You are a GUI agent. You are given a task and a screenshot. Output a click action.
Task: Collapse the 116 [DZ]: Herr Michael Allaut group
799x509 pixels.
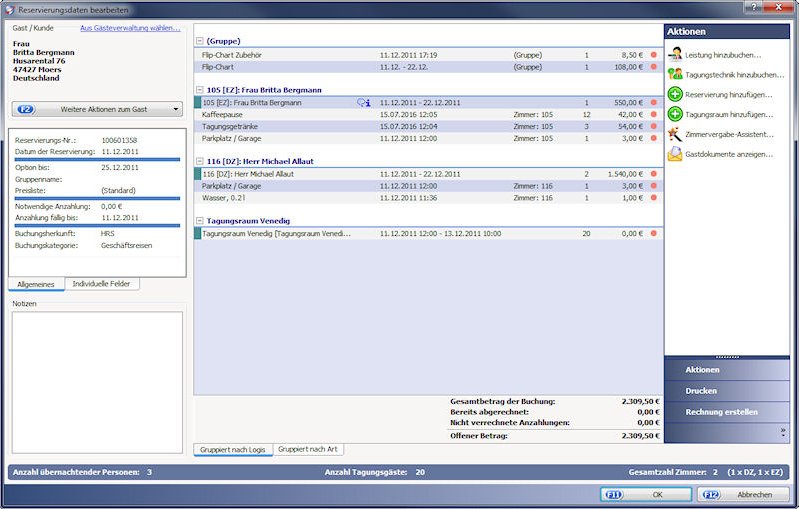(x=200, y=161)
